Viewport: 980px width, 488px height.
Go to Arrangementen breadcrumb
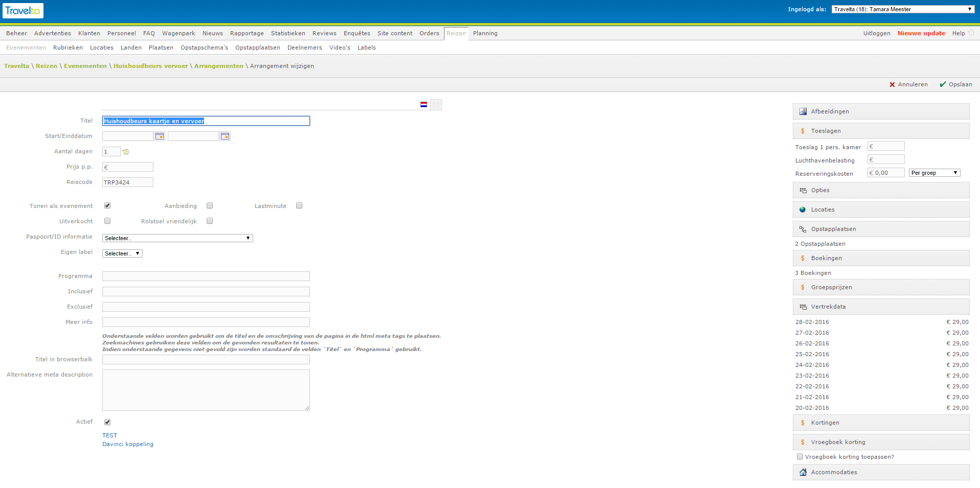point(219,66)
